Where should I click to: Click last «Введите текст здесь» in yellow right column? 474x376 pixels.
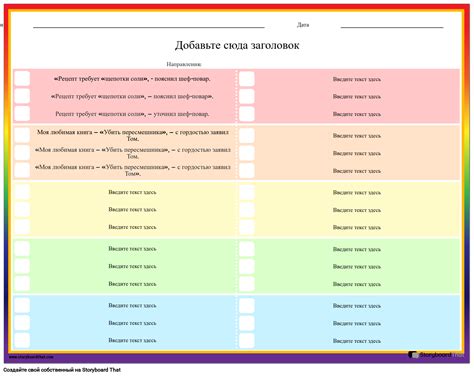[x=357, y=227]
